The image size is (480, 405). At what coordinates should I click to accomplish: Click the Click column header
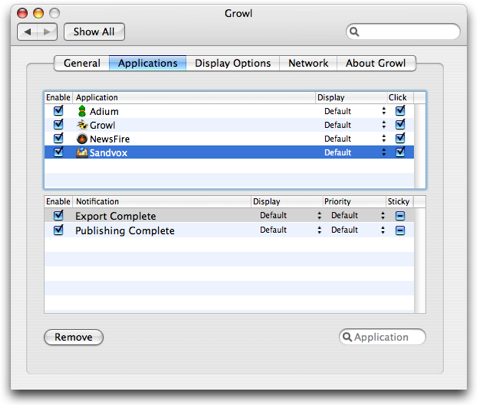400,97
